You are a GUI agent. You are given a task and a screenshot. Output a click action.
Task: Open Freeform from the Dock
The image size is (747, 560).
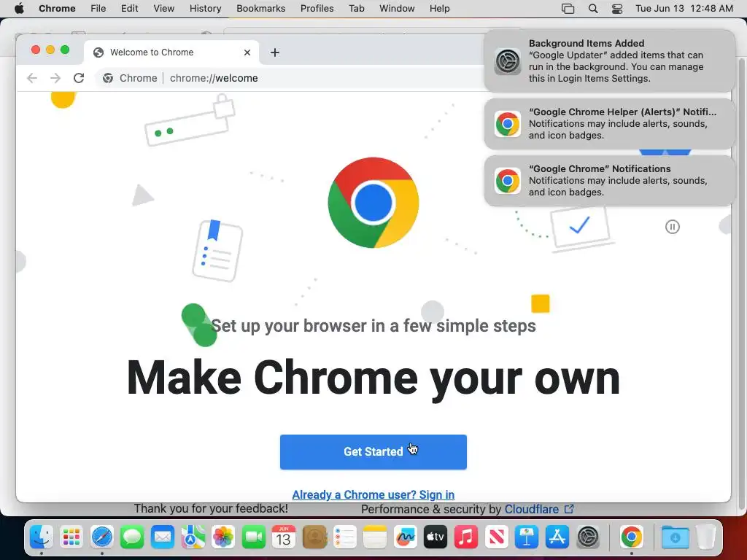pyautogui.click(x=405, y=537)
